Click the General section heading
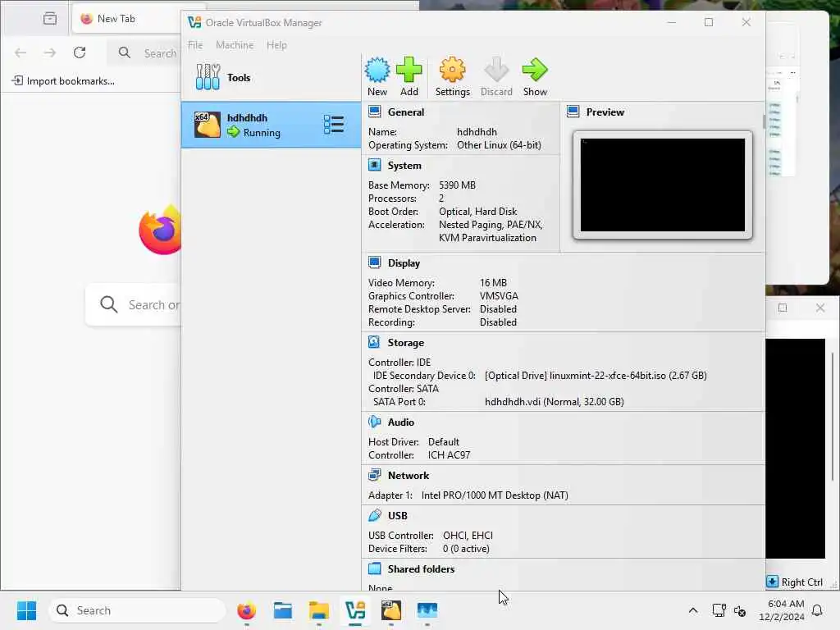This screenshot has width=840, height=630. (405, 112)
